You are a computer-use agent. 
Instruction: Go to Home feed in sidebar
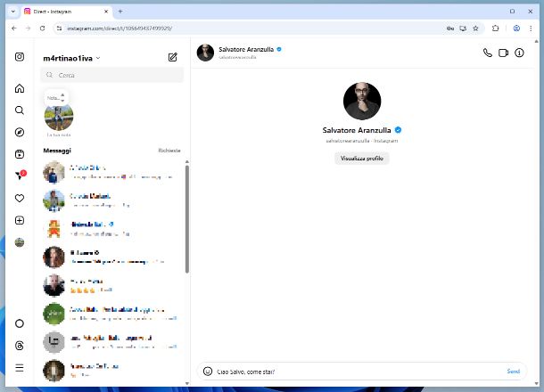(20, 88)
